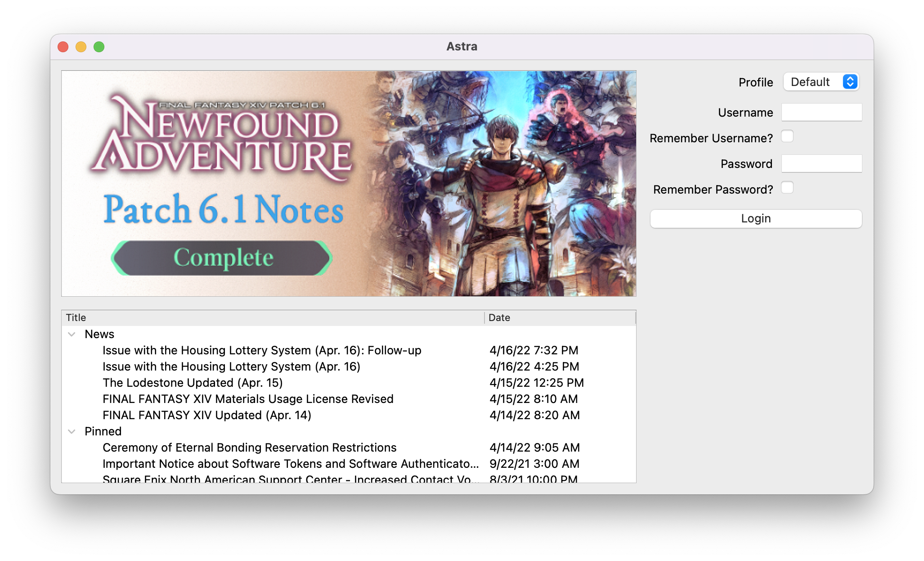Viewport: 924px width, 561px height.
Task: Open the Profile dropdown set to Default
Action: coord(821,82)
